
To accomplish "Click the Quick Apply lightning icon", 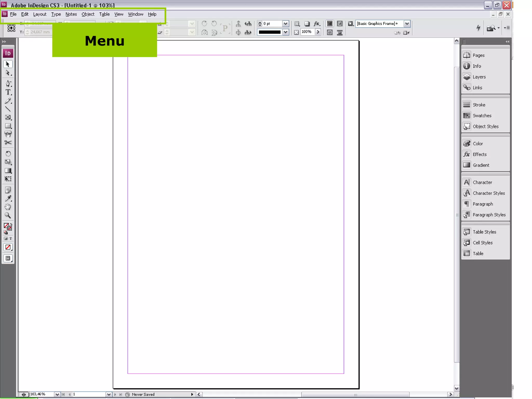I will (478, 28).
